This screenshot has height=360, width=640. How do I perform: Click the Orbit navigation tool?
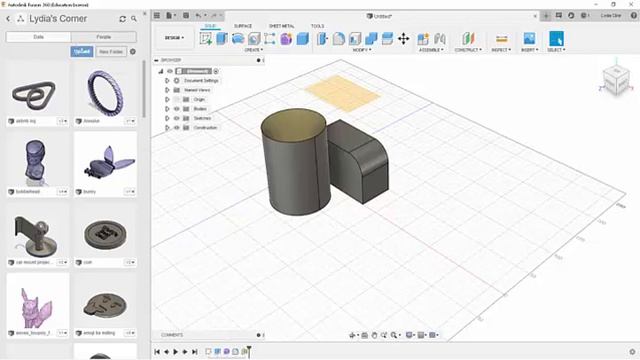point(352,335)
